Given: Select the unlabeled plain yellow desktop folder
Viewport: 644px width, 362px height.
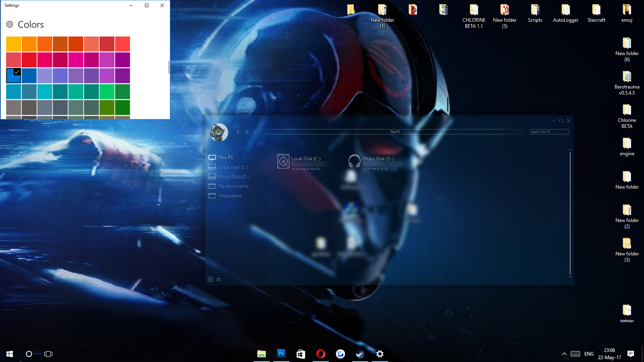Looking at the screenshot, I should click(x=351, y=10).
